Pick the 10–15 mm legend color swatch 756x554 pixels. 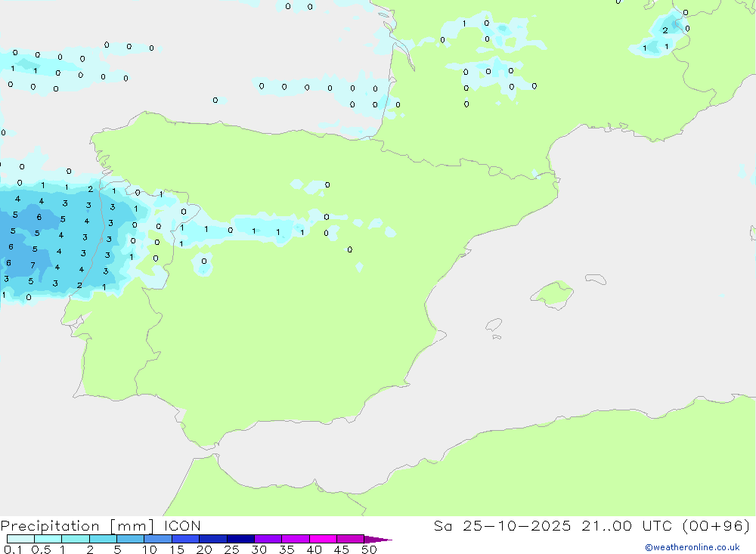coord(158,539)
